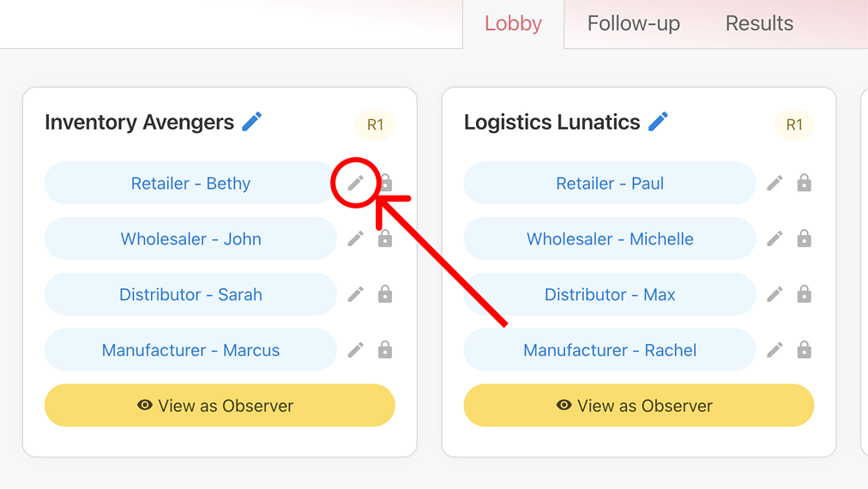View Inventory Avengers as Observer
The image size is (868, 489).
pyautogui.click(x=220, y=406)
